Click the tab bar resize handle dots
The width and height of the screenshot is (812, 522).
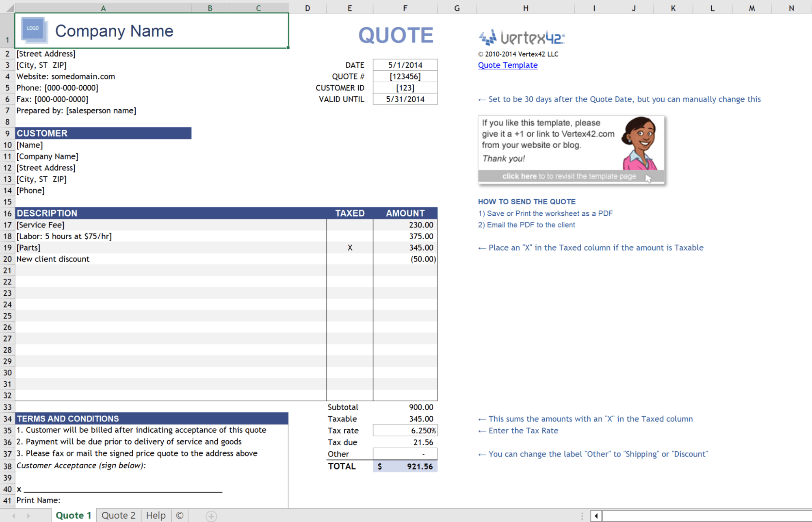click(x=582, y=516)
